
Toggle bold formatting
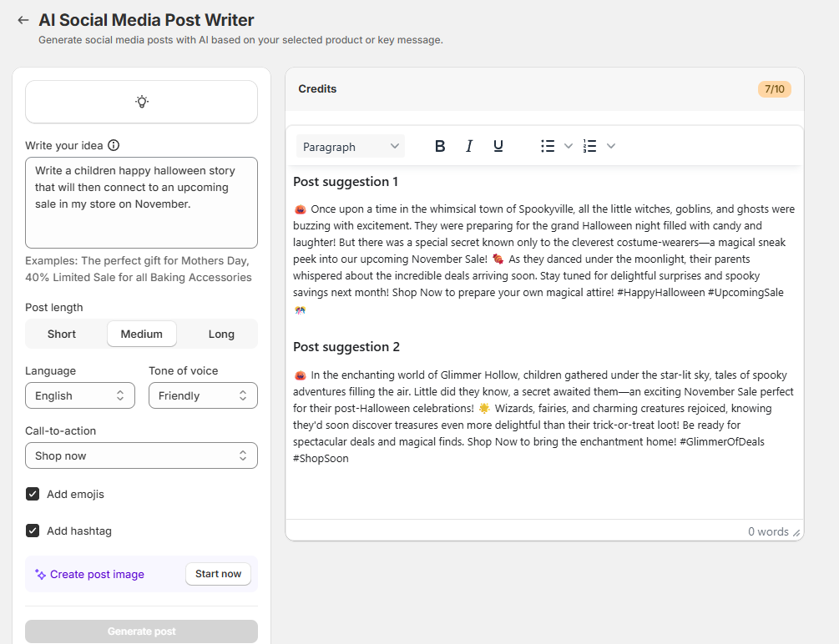(440, 146)
